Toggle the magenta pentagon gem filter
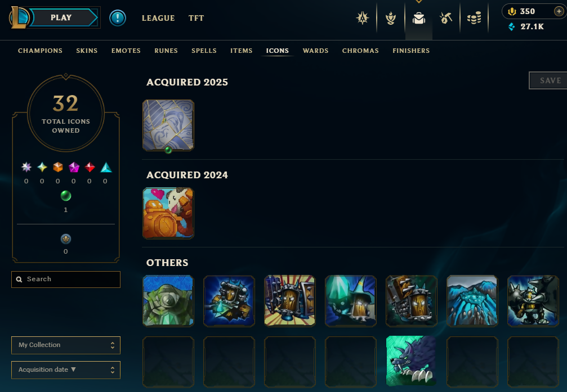 click(74, 167)
